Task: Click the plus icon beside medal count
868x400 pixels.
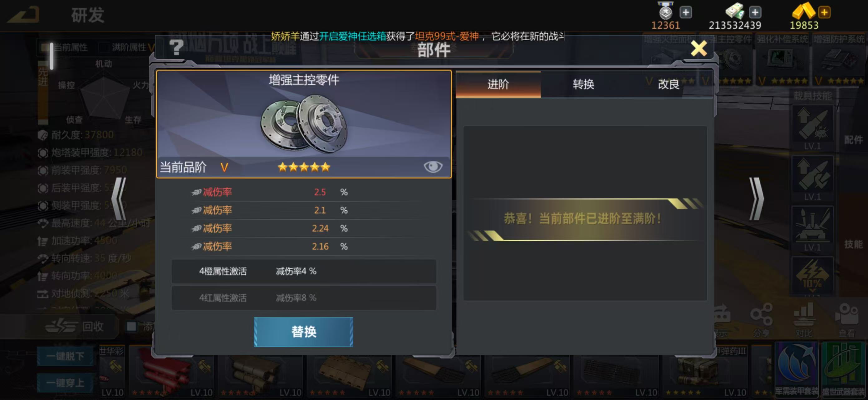Action: pyautogui.click(x=686, y=12)
